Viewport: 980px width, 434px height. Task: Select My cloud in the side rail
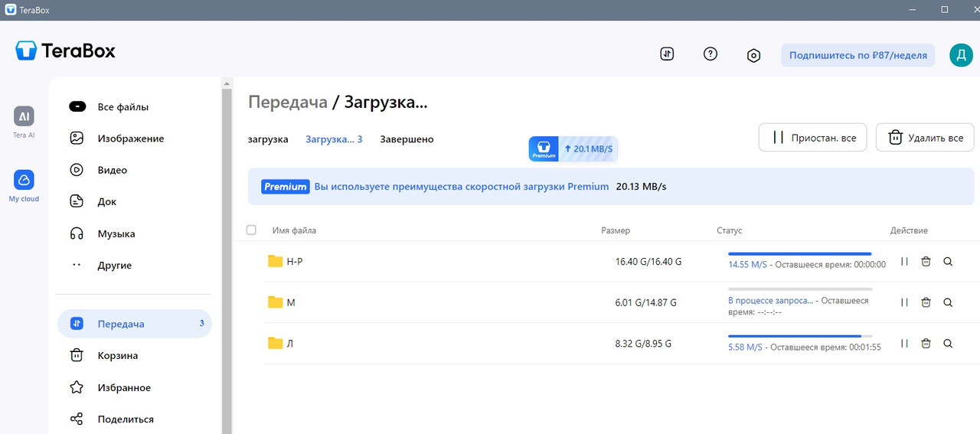coord(24,186)
